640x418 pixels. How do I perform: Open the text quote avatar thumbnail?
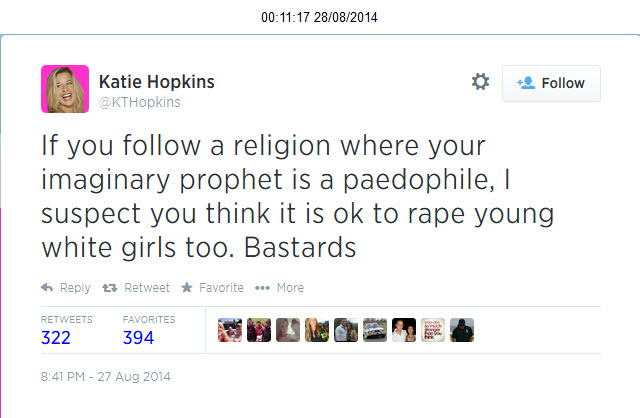coord(433,330)
